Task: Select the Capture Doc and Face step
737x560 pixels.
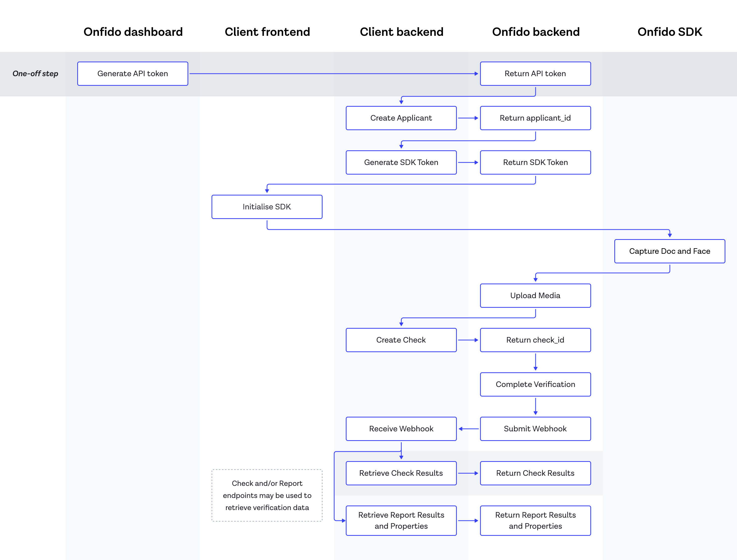Action: 670,251
